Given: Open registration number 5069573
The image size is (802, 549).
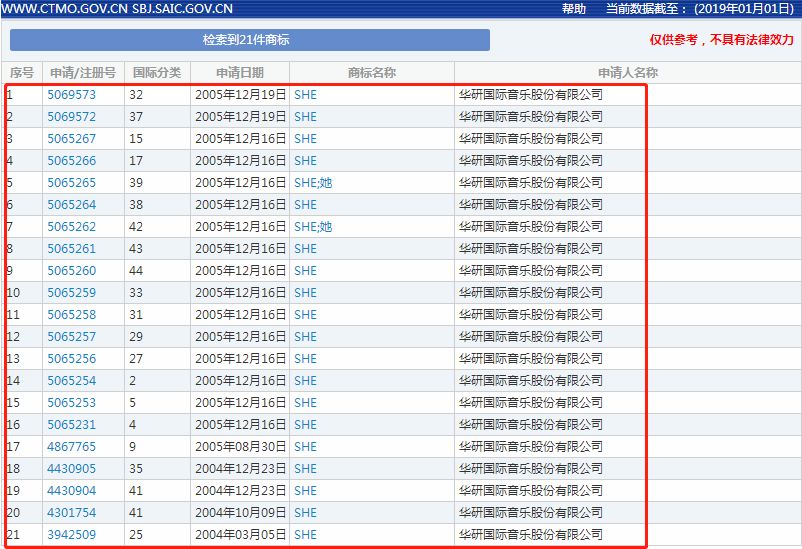Looking at the screenshot, I should pos(72,95).
